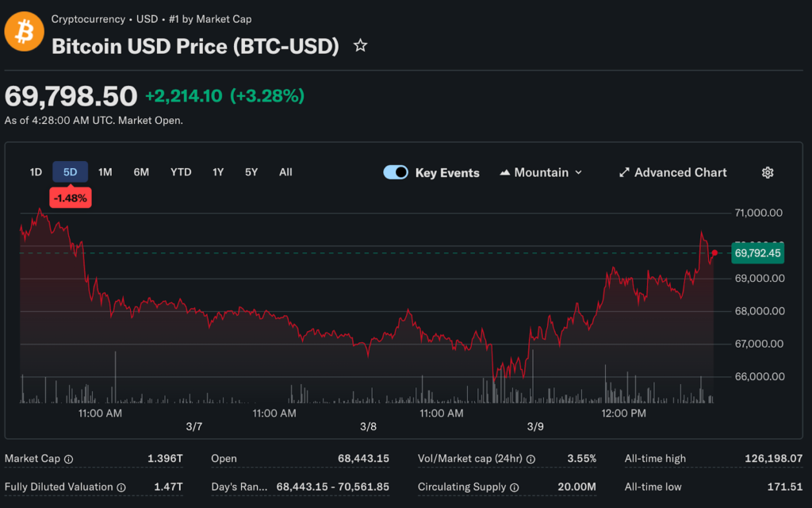Viewport: 812px width, 508px height.
Task: Select the YTD range tab
Action: [x=181, y=172]
